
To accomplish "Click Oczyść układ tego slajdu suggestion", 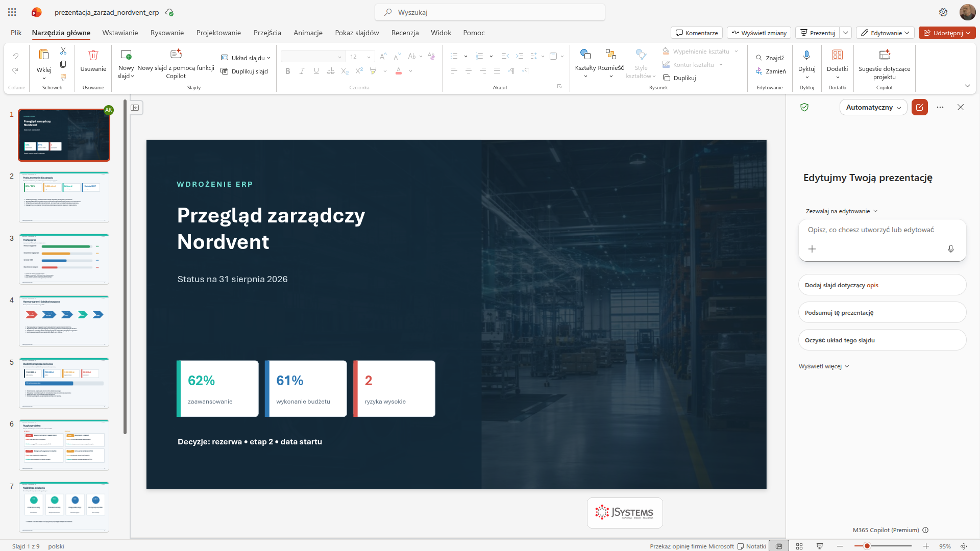I will (x=882, y=340).
